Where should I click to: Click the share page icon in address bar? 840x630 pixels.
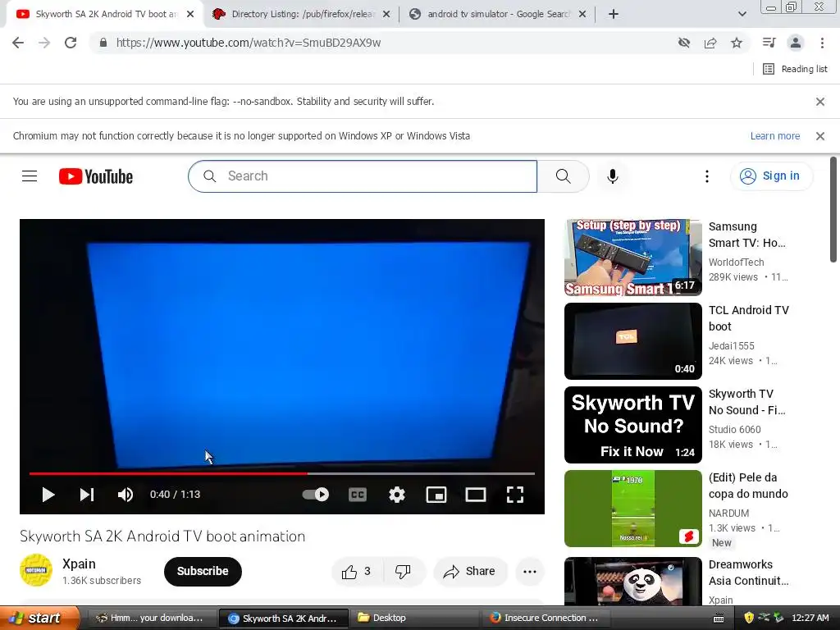710,43
